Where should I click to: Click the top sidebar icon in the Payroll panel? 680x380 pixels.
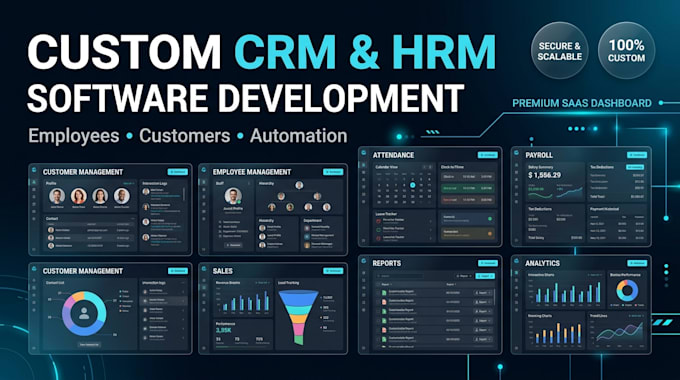click(516, 165)
